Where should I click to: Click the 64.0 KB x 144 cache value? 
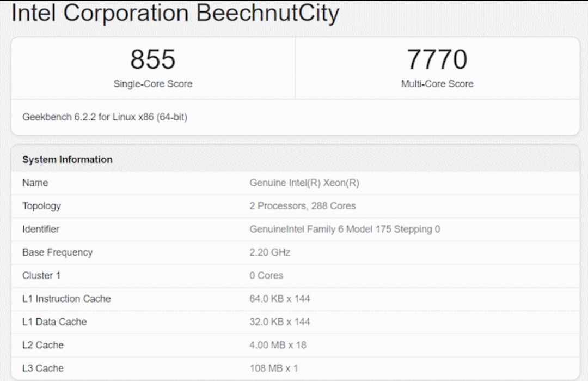(x=279, y=299)
